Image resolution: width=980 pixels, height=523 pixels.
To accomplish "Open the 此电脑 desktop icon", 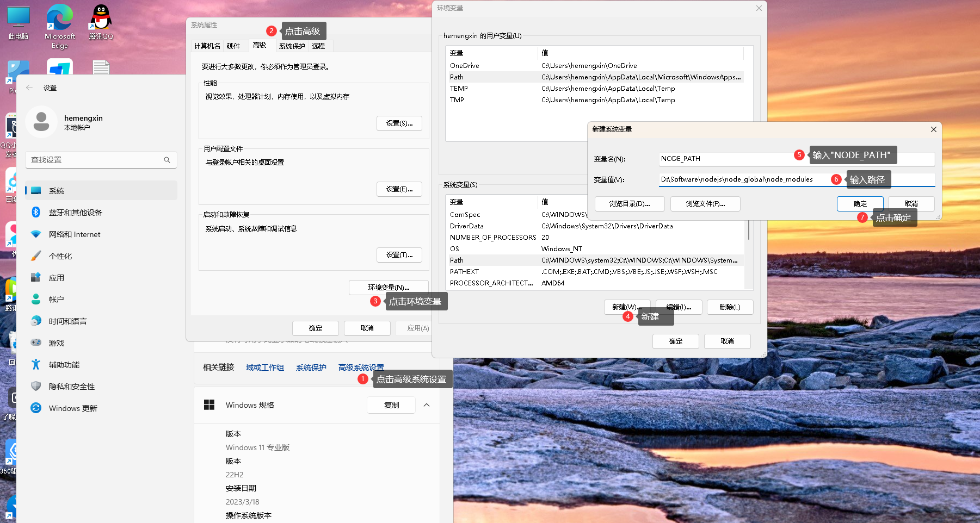I will pyautogui.click(x=19, y=23).
